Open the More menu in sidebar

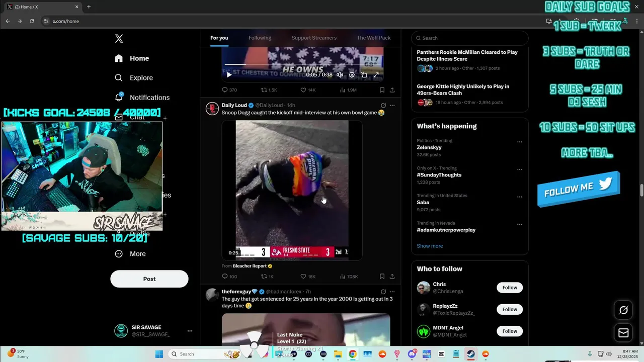130,254
